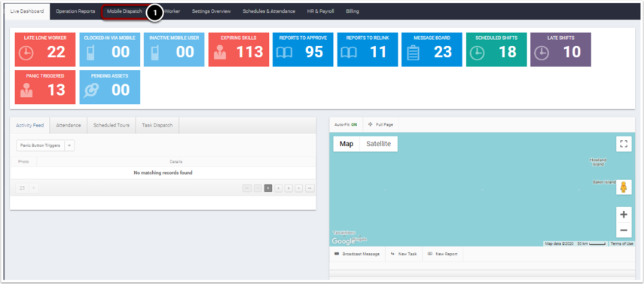Go to page 3 in pagination
Screen dimensions: 644x284
288,188
